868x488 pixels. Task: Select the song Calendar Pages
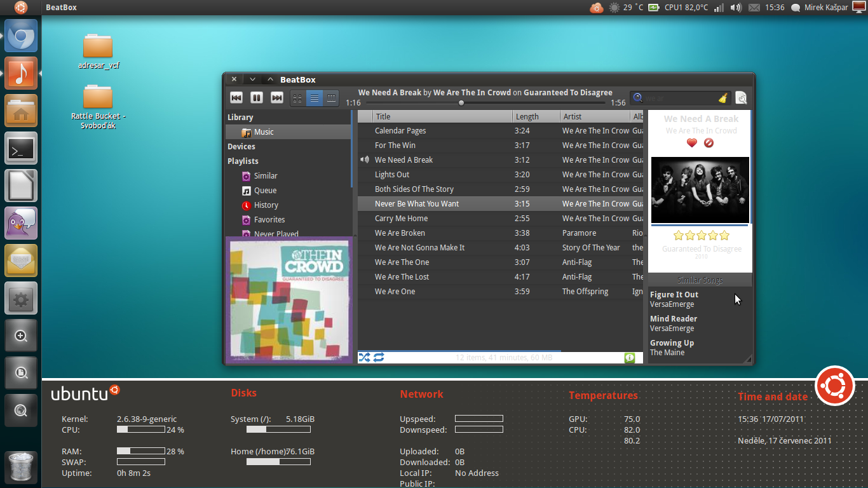pos(500,130)
